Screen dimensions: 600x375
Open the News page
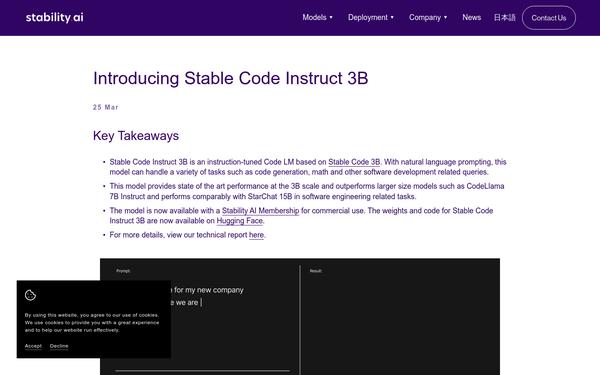tap(471, 18)
